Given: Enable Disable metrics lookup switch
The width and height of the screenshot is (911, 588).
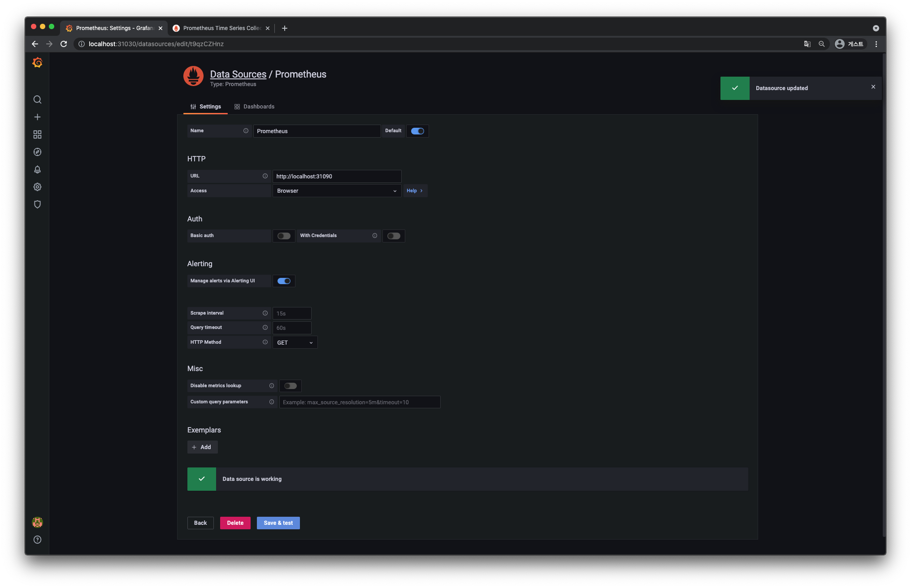Looking at the screenshot, I should [290, 386].
